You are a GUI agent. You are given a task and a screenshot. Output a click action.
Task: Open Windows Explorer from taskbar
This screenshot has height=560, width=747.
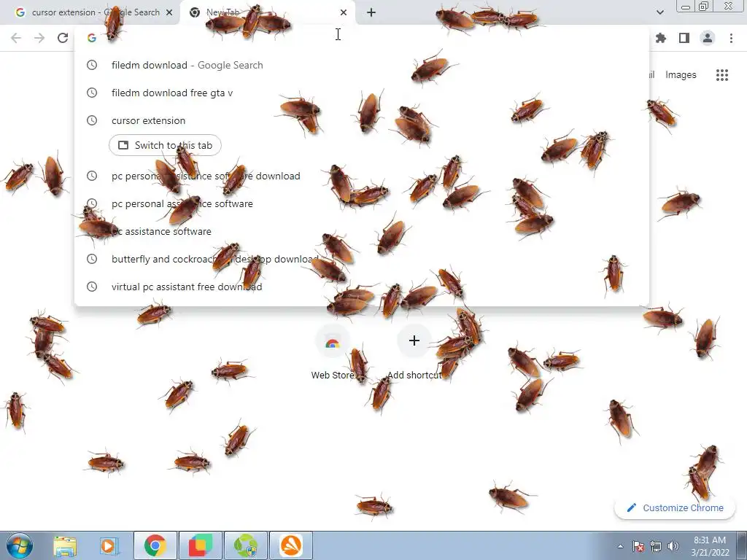pyautogui.click(x=65, y=545)
